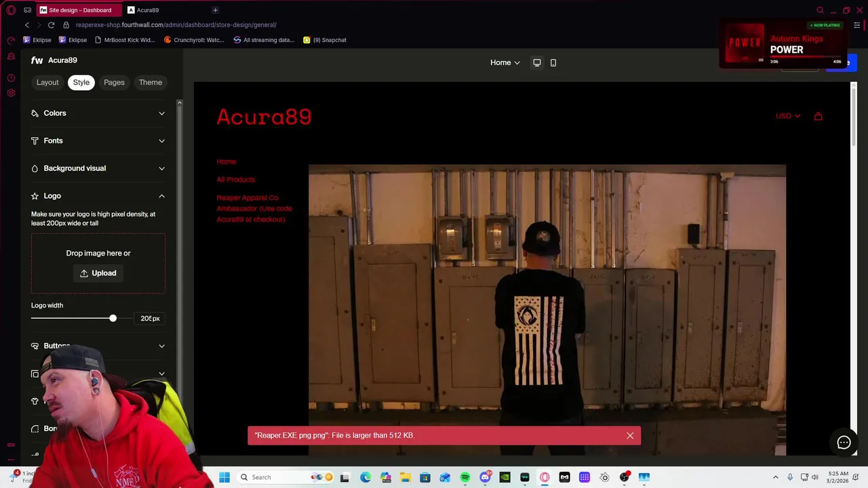This screenshot has width=868, height=488.
Task: Click the hero image in store preview
Action: pos(547,310)
